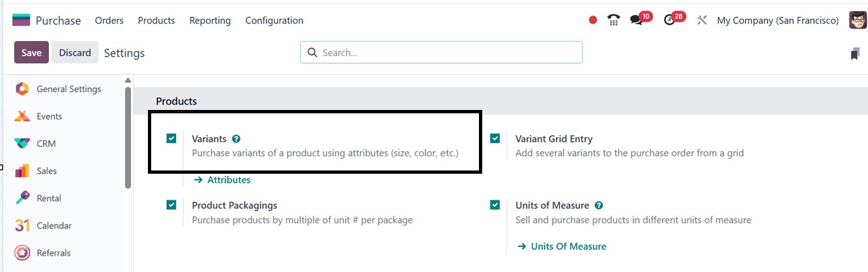Open the Reporting menu
The height and width of the screenshot is (272, 868).
pos(210,20)
